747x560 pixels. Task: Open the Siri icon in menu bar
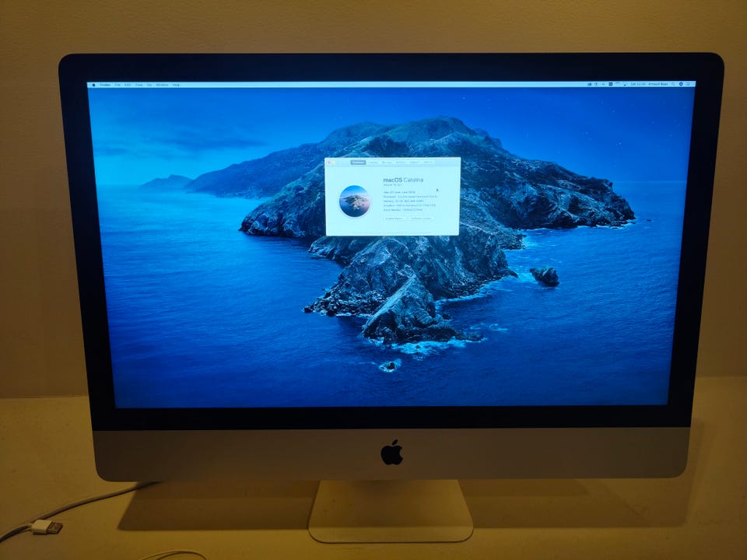[681, 84]
